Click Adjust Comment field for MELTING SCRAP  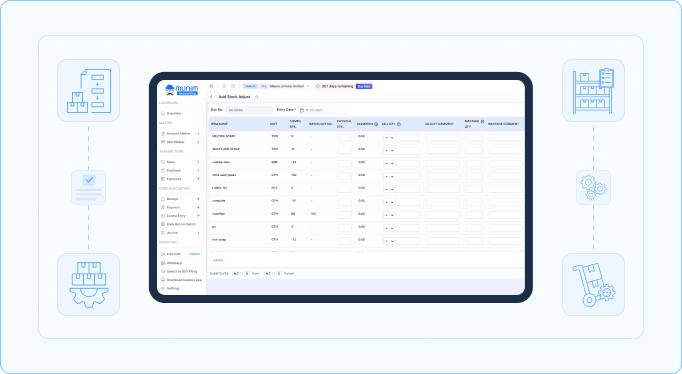(443, 138)
